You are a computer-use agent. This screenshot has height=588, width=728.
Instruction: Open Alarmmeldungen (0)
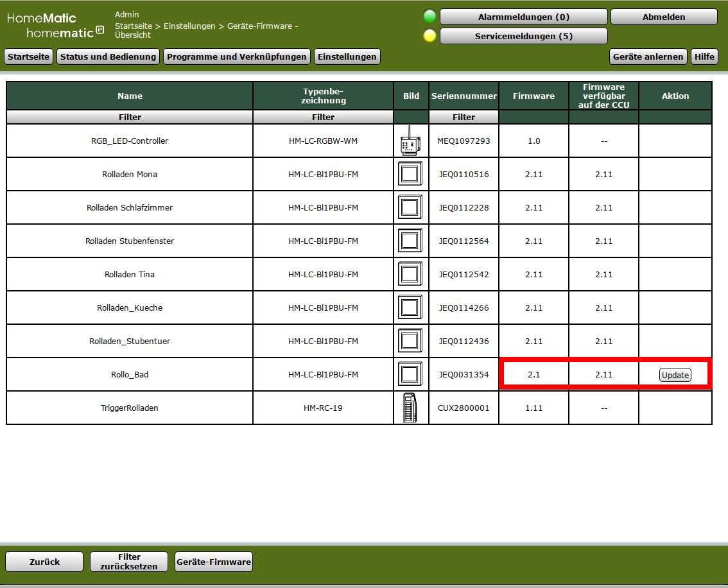(x=524, y=17)
